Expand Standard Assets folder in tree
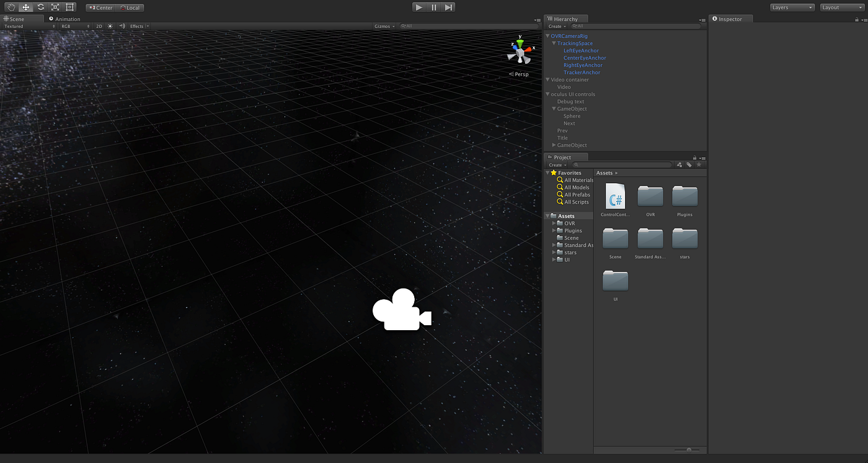This screenshot has width=868, height=463. coord(554,245)
